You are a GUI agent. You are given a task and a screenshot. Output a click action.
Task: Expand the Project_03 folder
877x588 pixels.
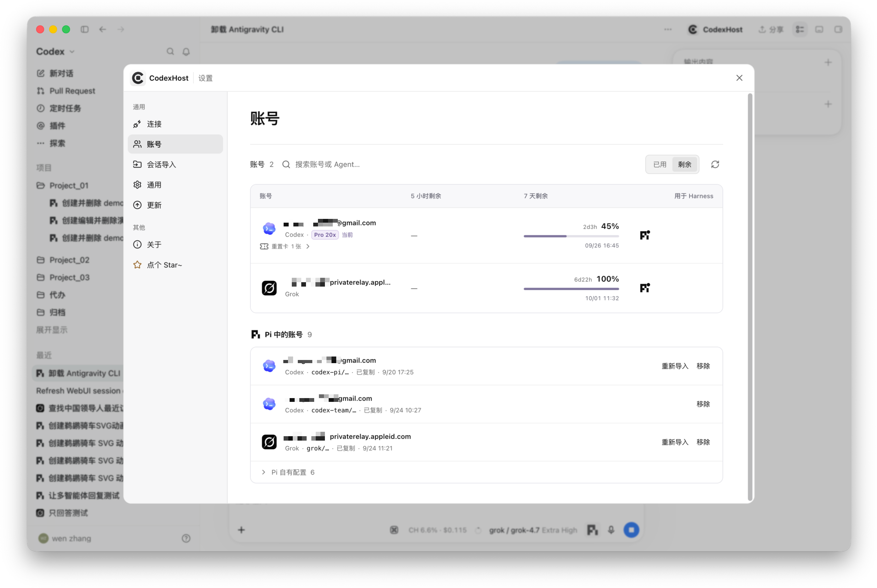tap(63, 277)
